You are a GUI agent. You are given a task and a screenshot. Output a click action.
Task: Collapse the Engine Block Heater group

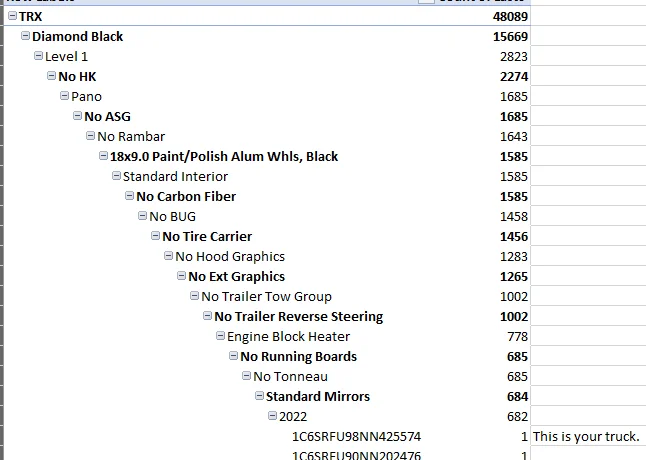tap(220, 336)
